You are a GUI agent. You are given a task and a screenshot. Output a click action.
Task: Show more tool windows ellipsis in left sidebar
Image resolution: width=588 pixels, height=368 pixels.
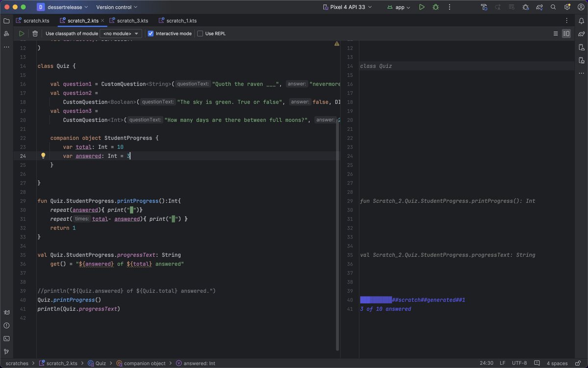coord(6,47)
